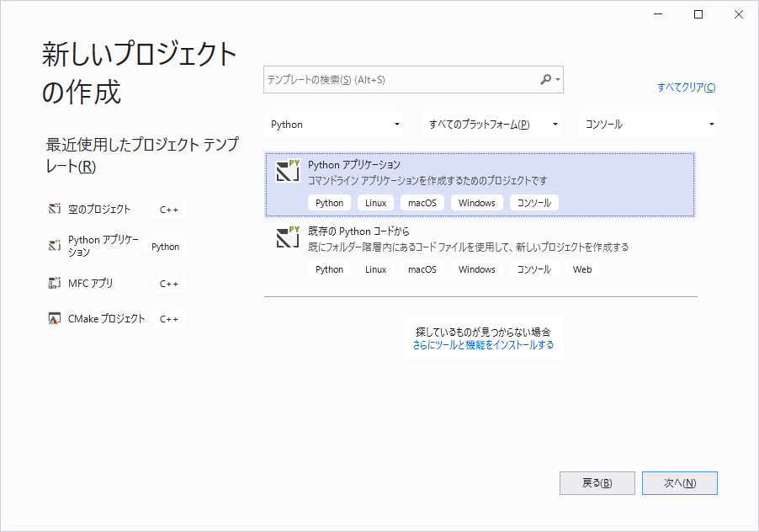Maximize the dialog window
The width and height of the screenshot is (759, 532).
tap(698, 14)
